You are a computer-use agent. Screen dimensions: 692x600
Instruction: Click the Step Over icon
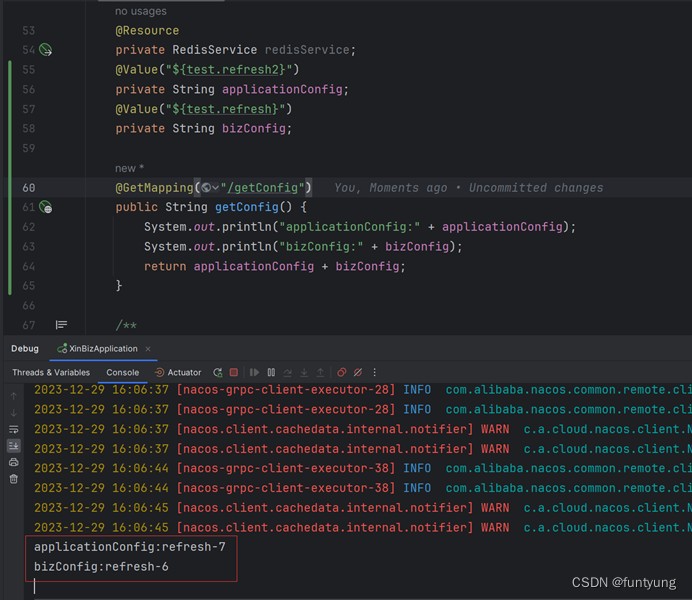point(287,372)
